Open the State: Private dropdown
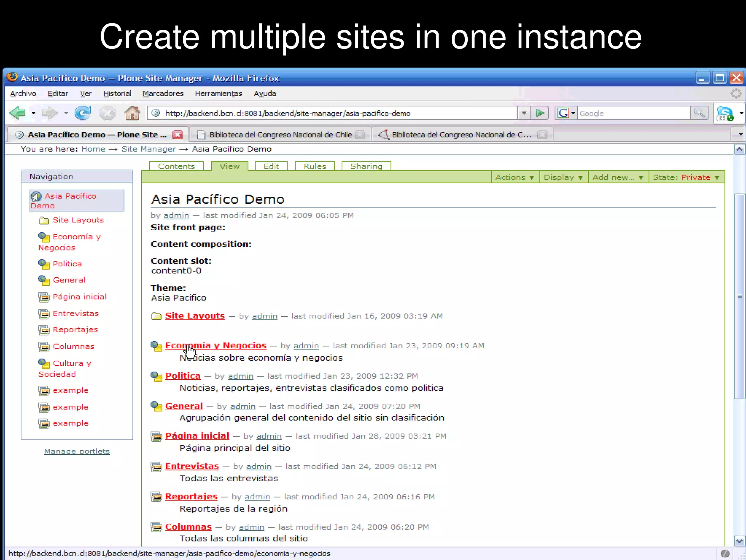 (x=686, y=177)
